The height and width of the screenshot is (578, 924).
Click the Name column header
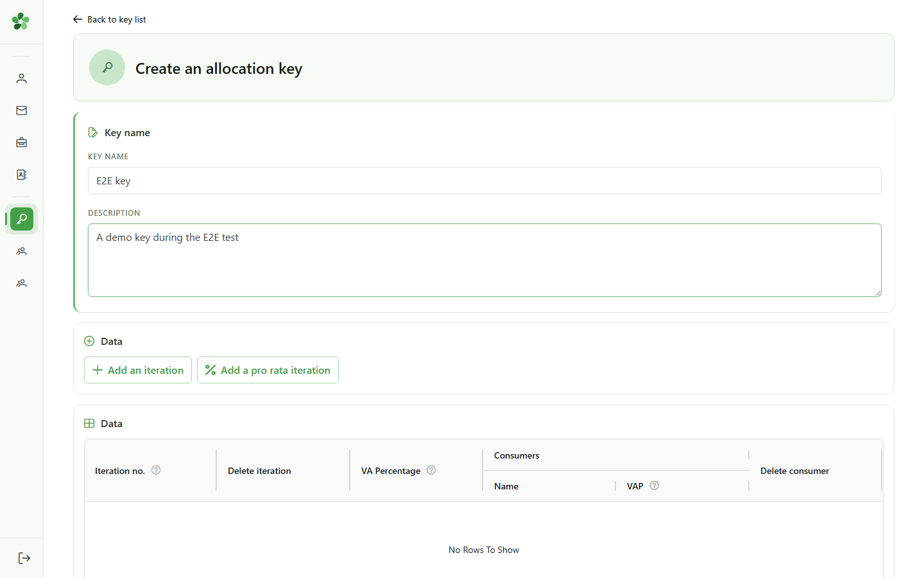549,486
